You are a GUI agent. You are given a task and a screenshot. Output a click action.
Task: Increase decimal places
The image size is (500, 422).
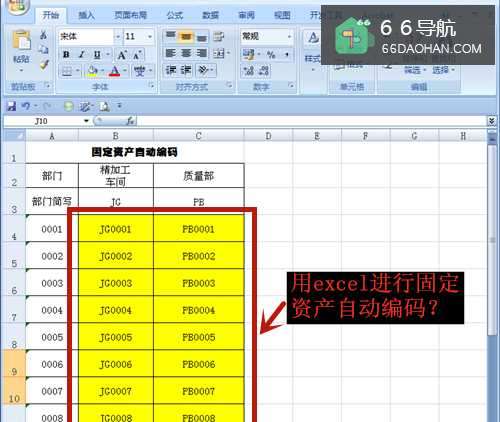(x=249, y=71)
